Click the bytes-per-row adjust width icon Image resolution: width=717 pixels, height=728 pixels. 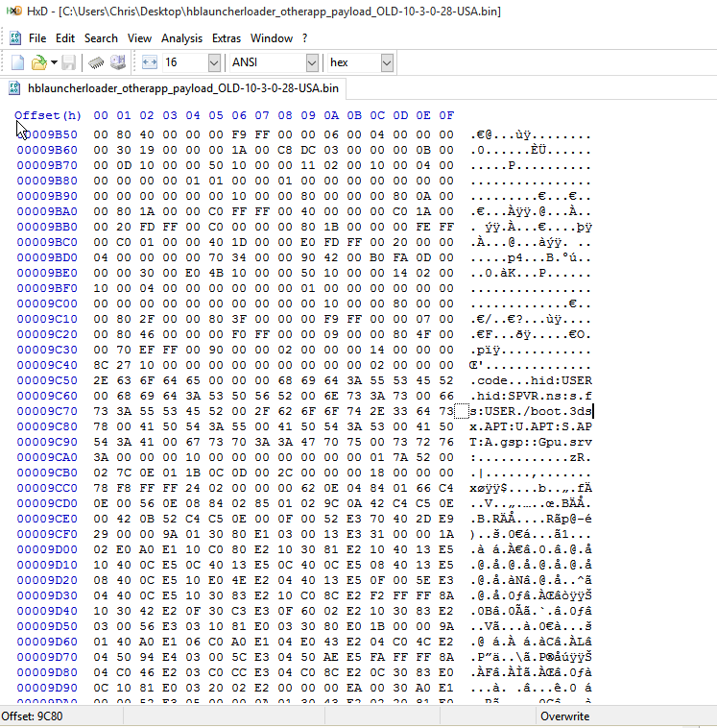pos(150,62)
